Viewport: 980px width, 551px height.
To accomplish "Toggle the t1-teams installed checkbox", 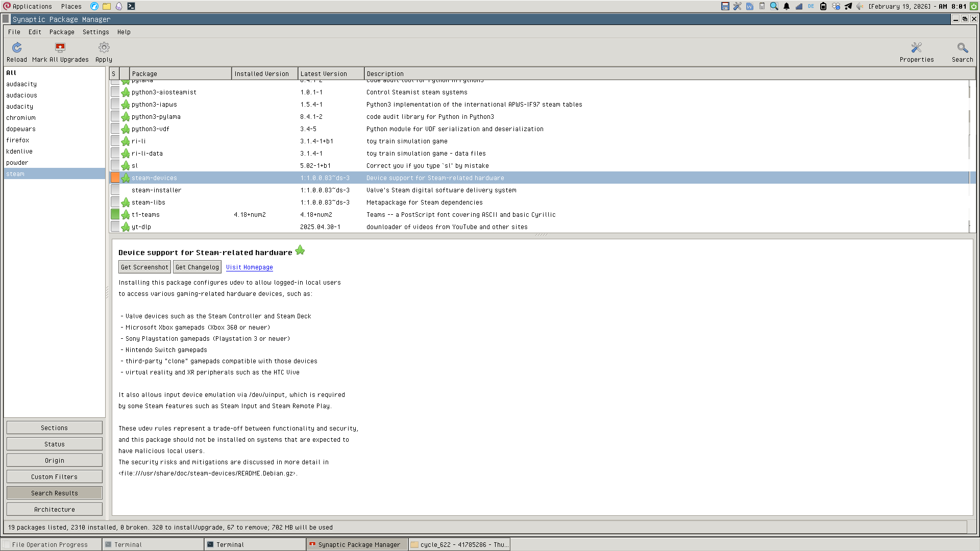I will 115,215.
